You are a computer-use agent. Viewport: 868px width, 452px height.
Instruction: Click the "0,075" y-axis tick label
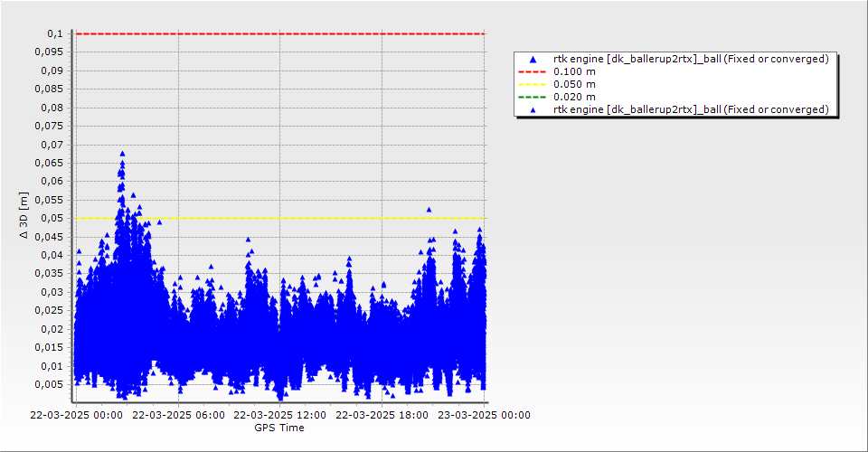pos(49,127)
